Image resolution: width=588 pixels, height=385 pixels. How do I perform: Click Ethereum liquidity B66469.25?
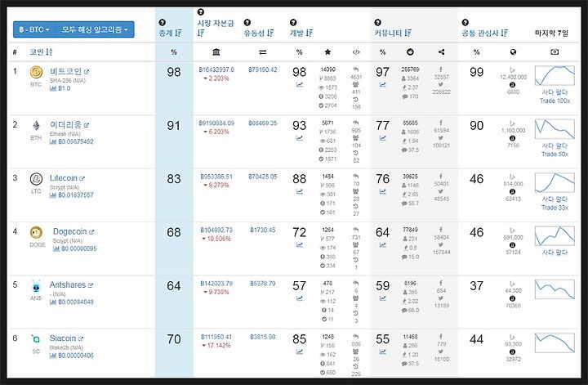pyautogui.click(x=262, y=123)
